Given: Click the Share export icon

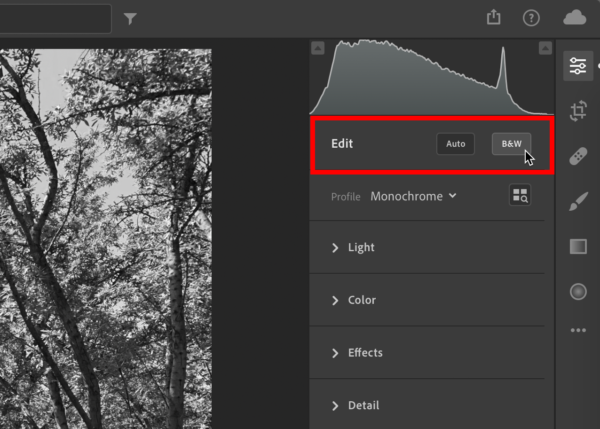Looking at the screenshot, I should [494, 17].
